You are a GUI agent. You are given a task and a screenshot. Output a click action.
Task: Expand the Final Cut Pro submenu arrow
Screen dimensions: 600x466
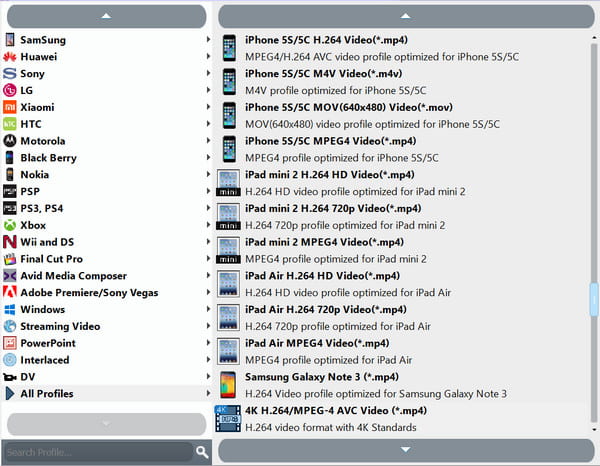tap(208, 258)
